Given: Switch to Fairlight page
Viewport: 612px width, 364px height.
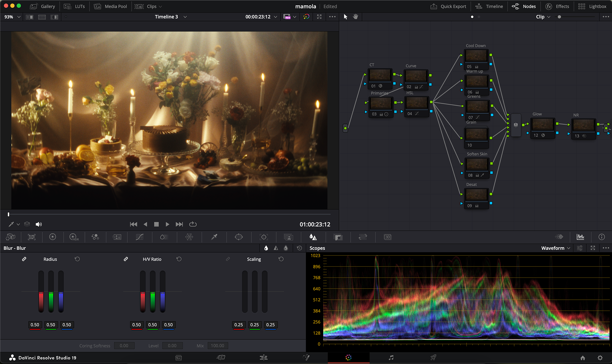Looking at the screenshot, I should click(x=391, y=358).
